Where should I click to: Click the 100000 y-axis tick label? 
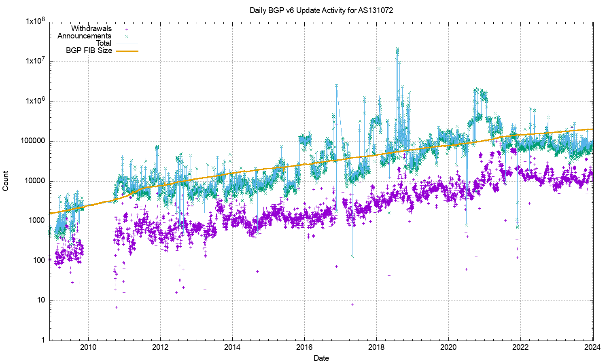pyautogui.click(x=33, y=141)
